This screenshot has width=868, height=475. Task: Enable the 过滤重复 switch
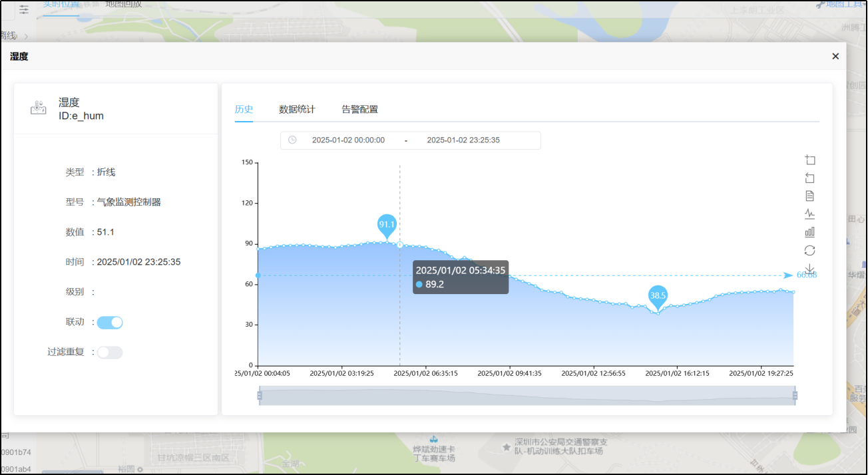point(110,353)
